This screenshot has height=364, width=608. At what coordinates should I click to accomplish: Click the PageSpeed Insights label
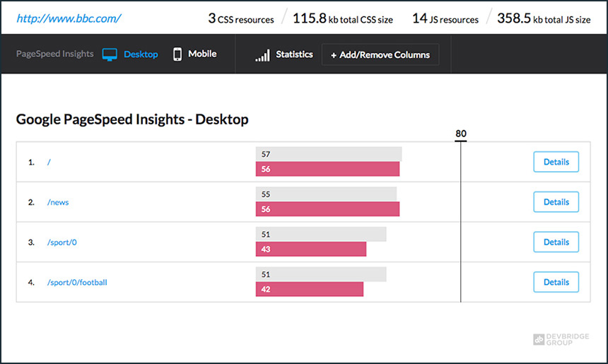pyautogui.click(x=54, y=54)
